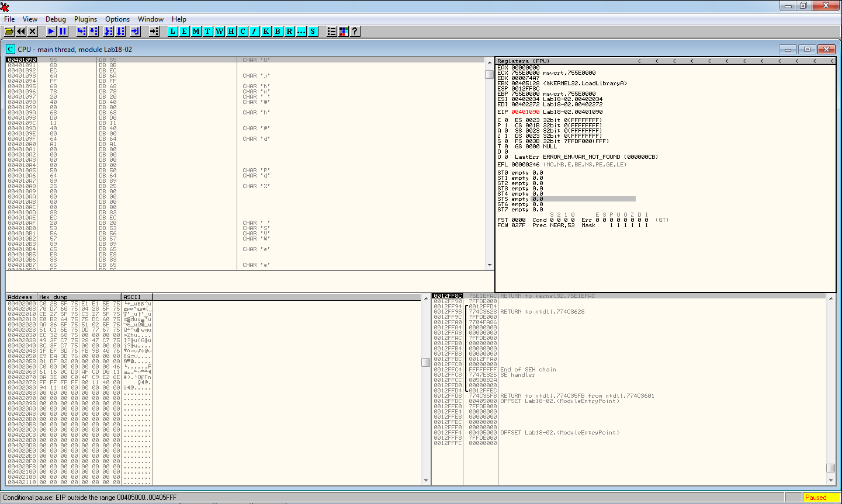The width and height of the screenshot is (842, 504).
Task: Show Windows list via the W button
Action: [x=220, y=32]
